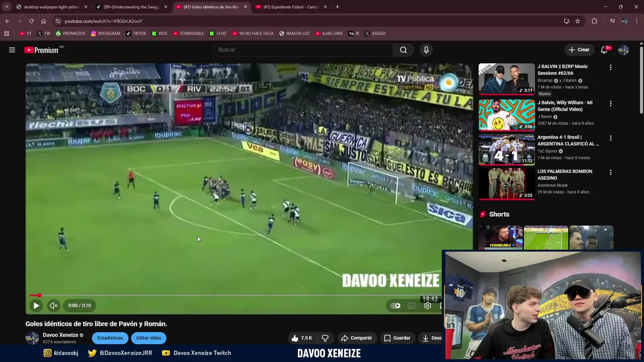Image resolution: width=644 pixels, height=362 pixels.
Task: Open a new browser tab
Action: (x=337, y=7)
